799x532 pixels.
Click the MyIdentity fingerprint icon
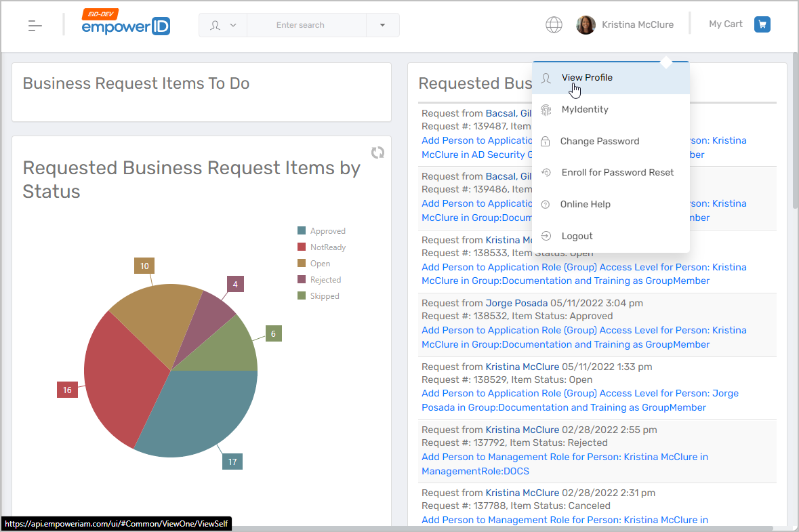pos(546,110)
